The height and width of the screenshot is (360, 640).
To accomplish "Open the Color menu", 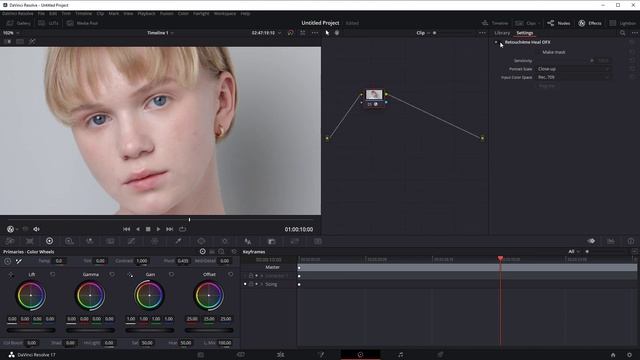I will tap(183, 13).
